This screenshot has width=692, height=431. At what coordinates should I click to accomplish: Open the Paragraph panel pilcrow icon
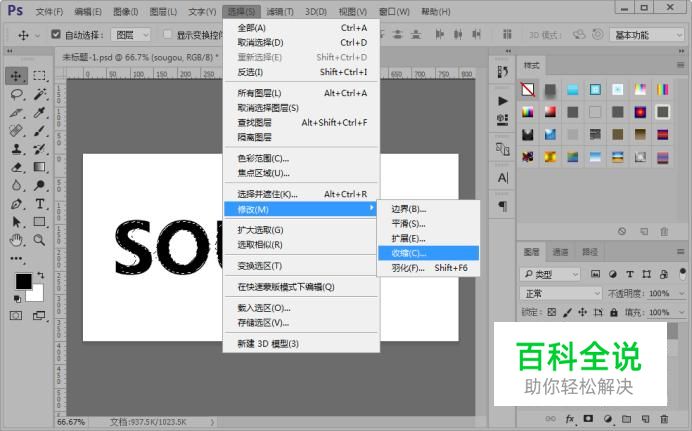click(503, 206)
